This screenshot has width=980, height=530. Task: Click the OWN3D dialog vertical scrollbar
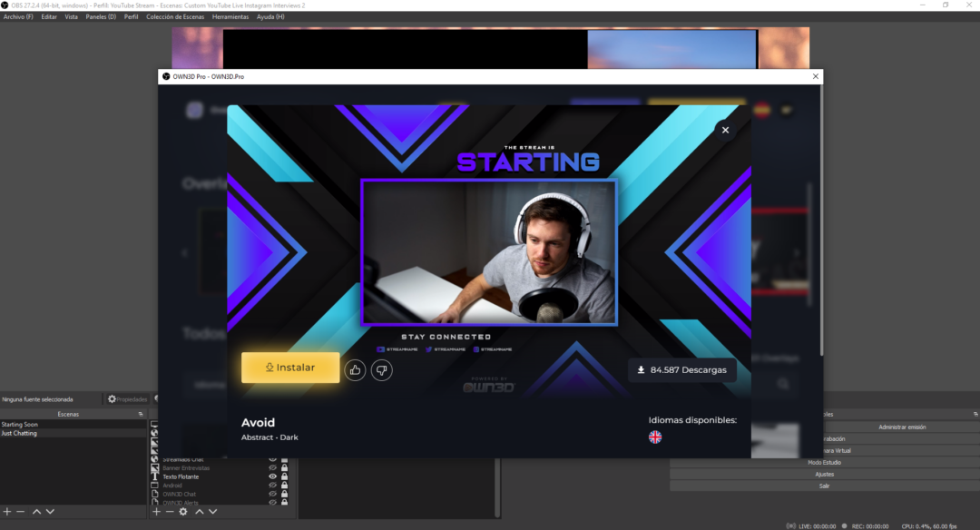click(x=821, y=227)
